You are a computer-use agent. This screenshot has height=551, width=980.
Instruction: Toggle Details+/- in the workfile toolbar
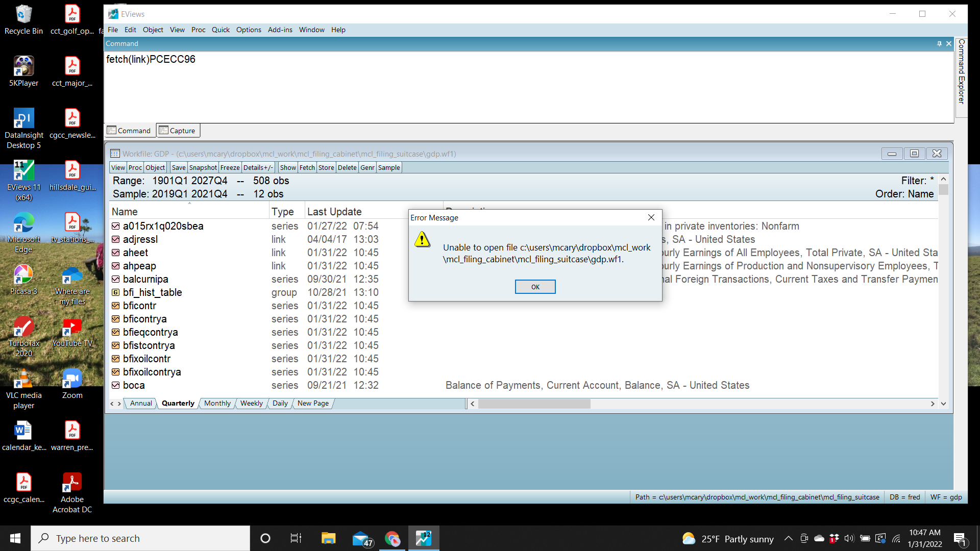tap(258, 167)
